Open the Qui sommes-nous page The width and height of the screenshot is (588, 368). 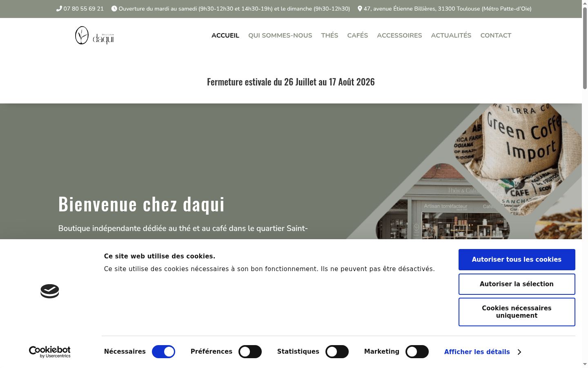pos(280,36)
